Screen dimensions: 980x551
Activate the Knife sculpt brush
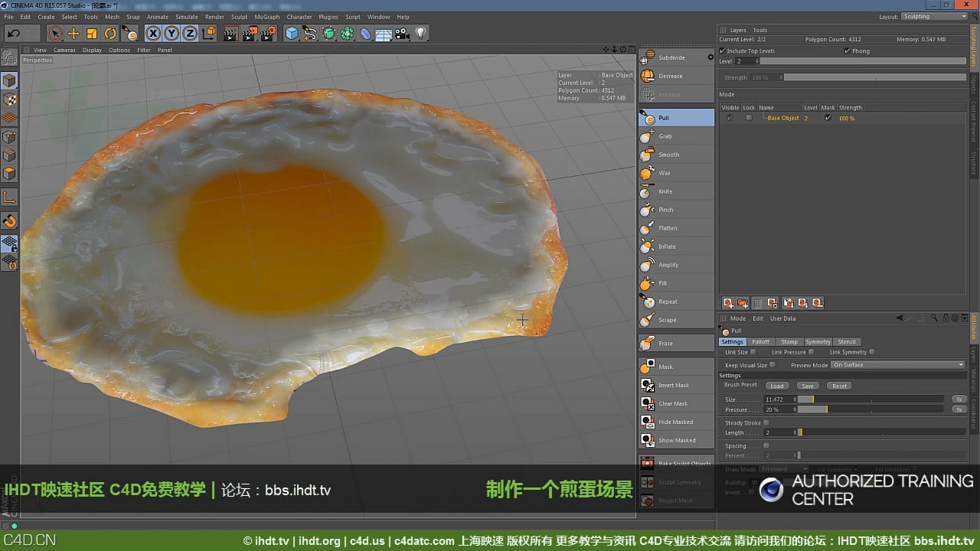(677, 191)
